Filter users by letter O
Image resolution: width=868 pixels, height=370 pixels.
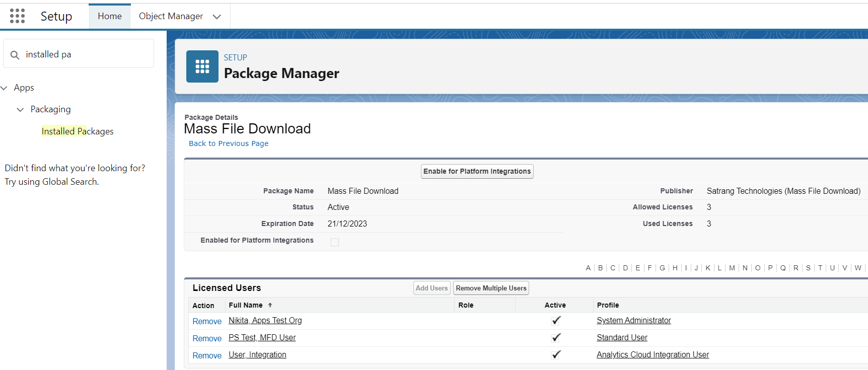point(758,268)
